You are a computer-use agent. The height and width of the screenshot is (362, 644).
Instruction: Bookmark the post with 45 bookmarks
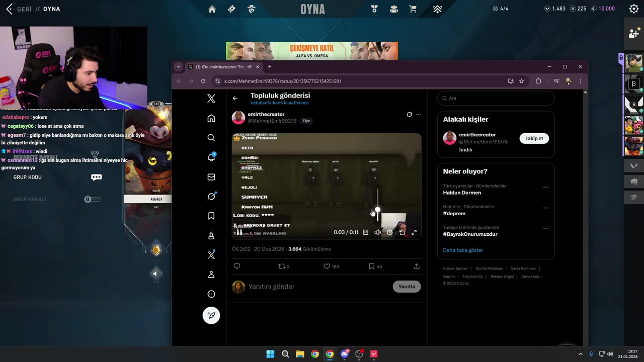375,266
